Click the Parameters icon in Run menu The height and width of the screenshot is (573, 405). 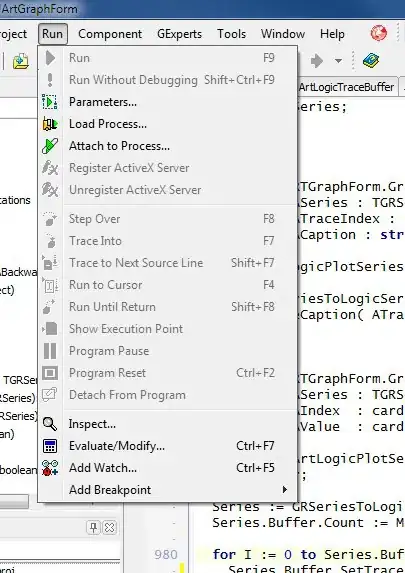50,102
